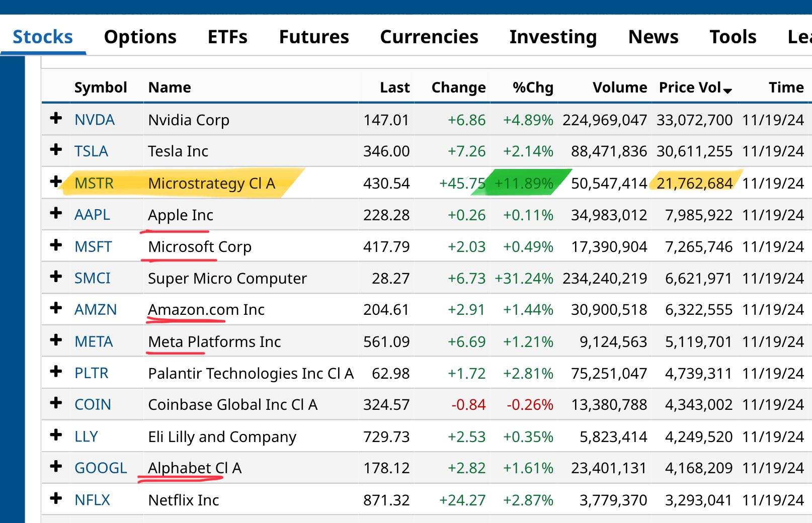Switch to the ETFs tab
812x523 pixels.
pyautogui.click(x=227, y=37)
